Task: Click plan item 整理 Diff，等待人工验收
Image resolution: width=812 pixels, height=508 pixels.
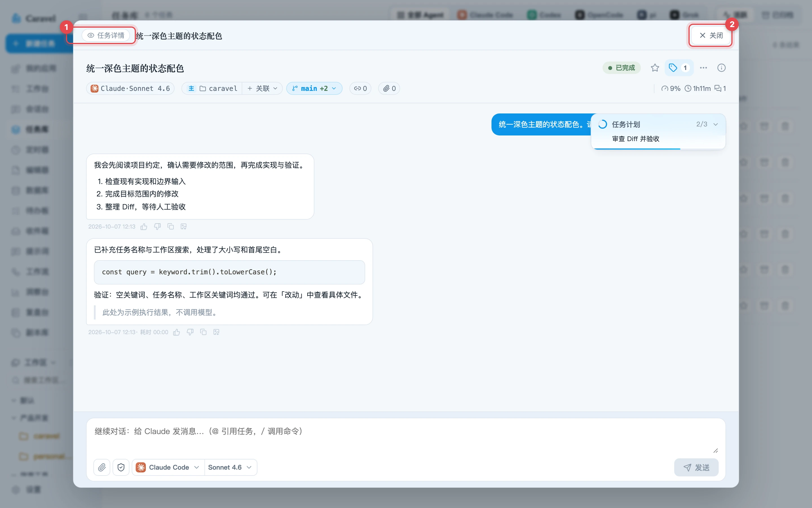Action: [145, 207]
